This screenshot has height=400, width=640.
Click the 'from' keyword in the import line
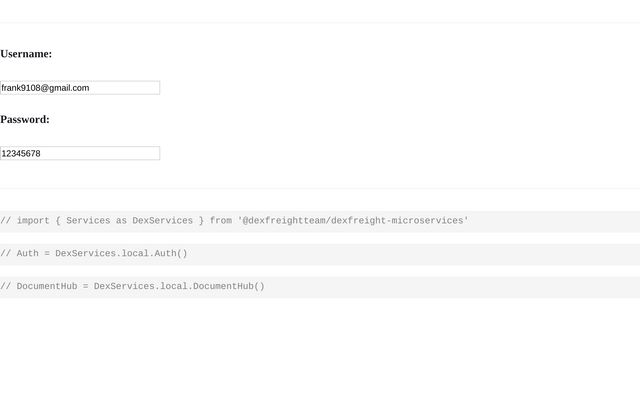point(221,221)
